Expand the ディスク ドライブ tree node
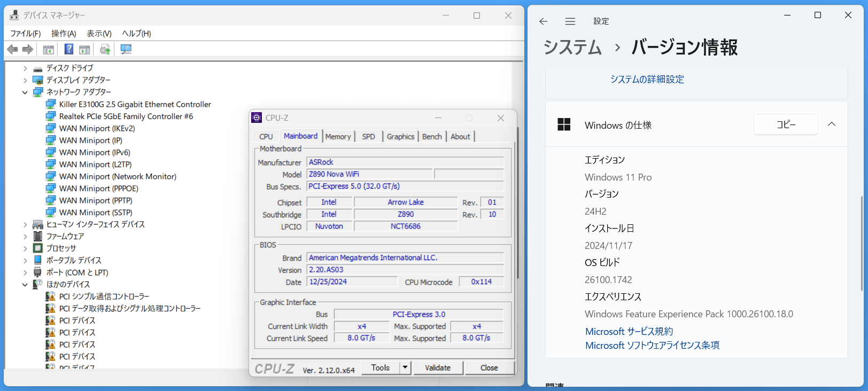 pos(25,68)
